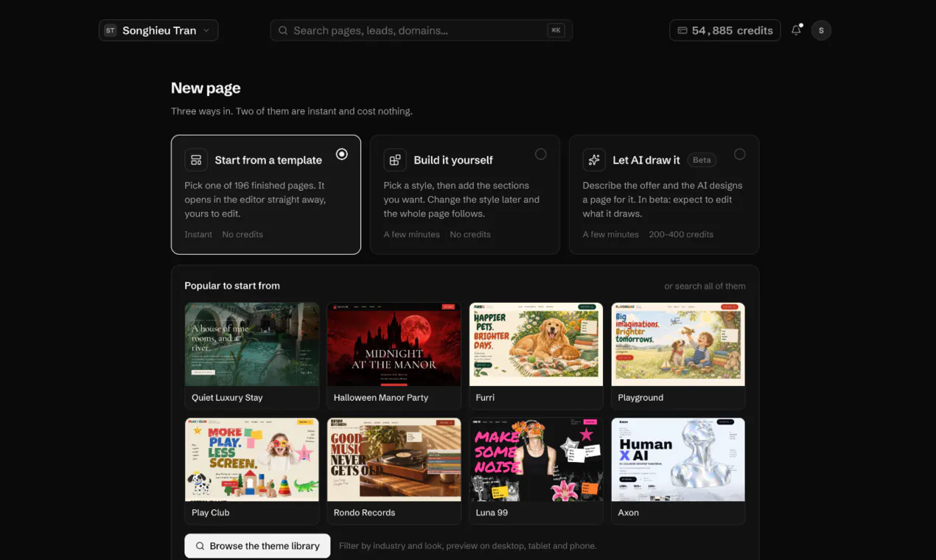Click the ST workspace badge icon
Viewport: 936px width, 560px height.
[111, 30]
